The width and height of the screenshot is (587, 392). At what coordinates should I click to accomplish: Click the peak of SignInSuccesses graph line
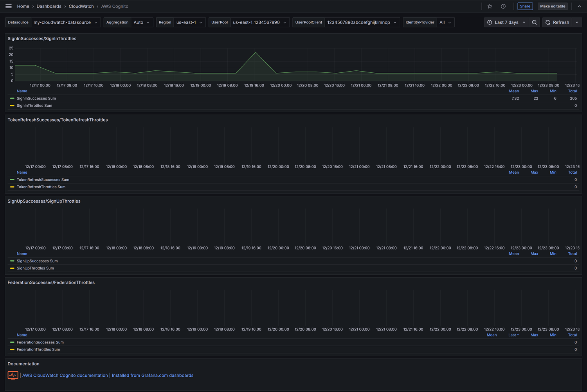[256, 52]
